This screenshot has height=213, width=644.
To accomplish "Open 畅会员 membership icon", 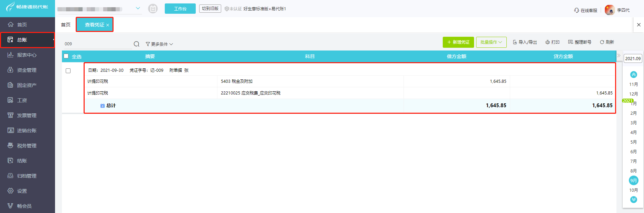I will click(x=11, y=206).
